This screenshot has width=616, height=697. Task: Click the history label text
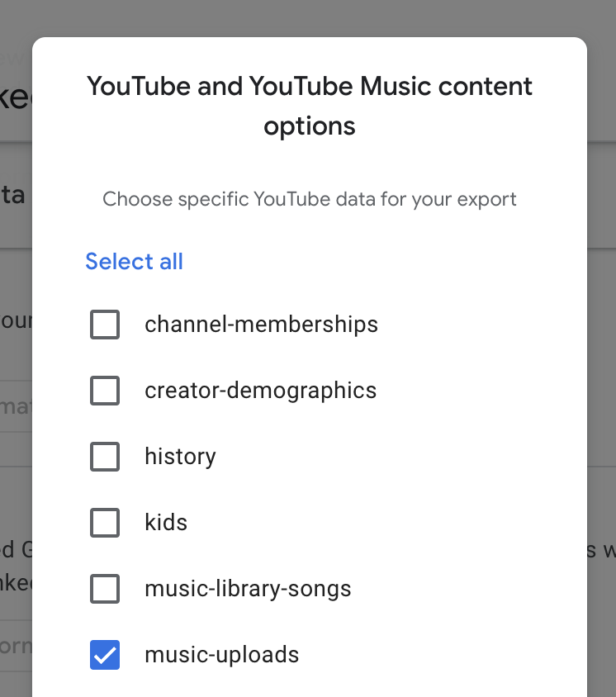[x=180, y=457]
